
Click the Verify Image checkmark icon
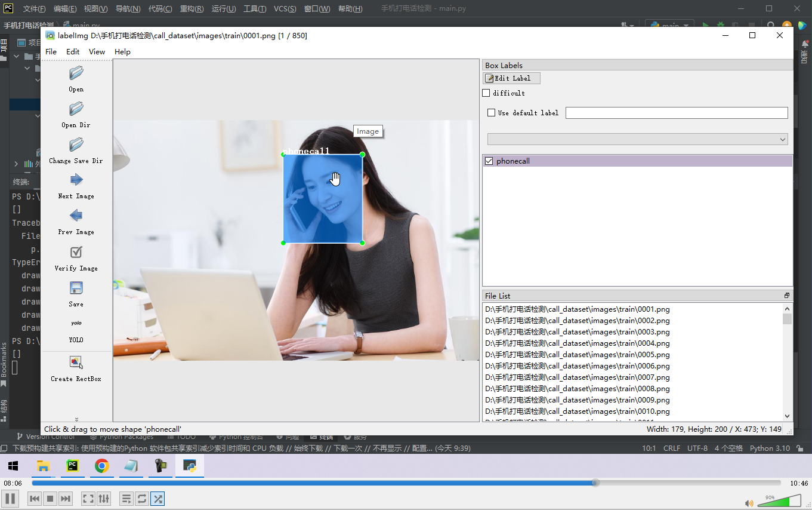(76, 252)
